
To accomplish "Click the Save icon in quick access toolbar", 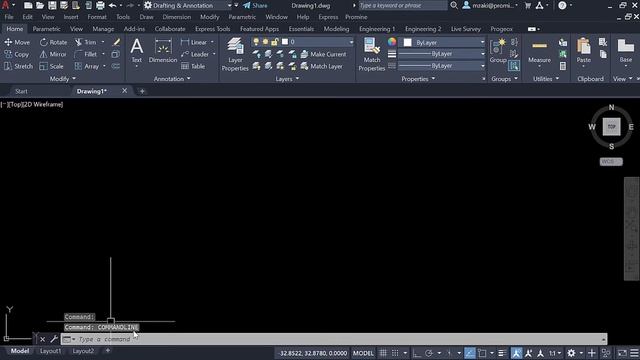I will [52, 6].
